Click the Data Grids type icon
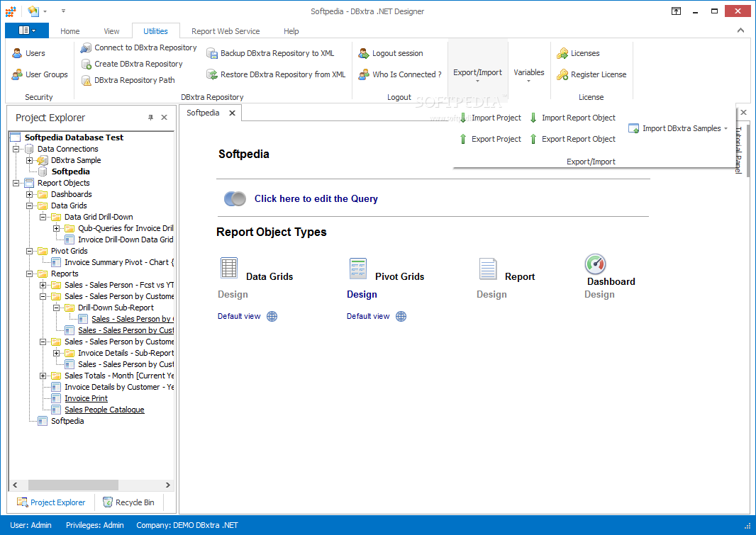This screenshot has height=535, width=756. coord(229,268)
